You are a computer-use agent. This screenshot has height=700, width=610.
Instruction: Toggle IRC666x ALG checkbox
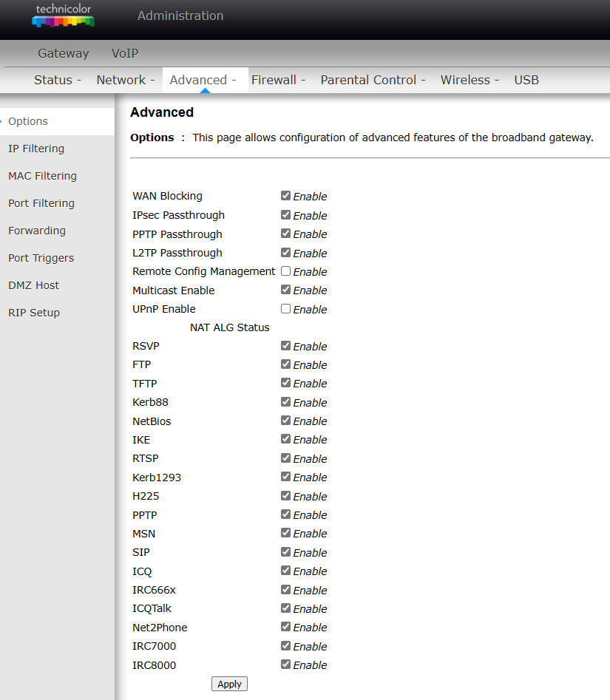[286, 589]
